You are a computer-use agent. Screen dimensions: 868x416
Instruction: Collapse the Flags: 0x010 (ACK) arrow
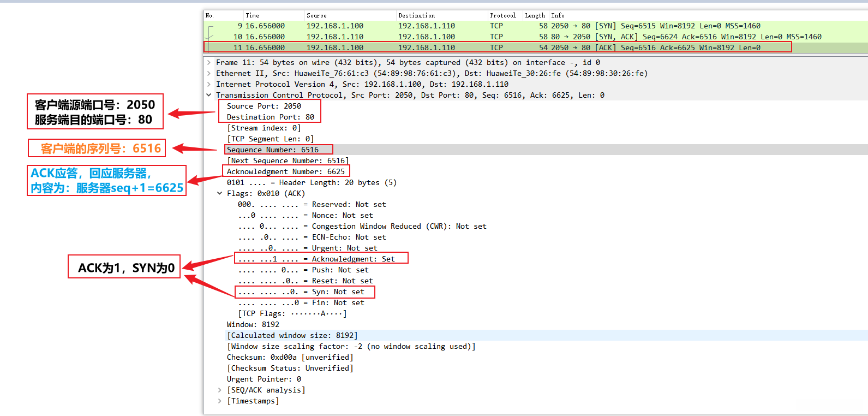coord(220,194)
